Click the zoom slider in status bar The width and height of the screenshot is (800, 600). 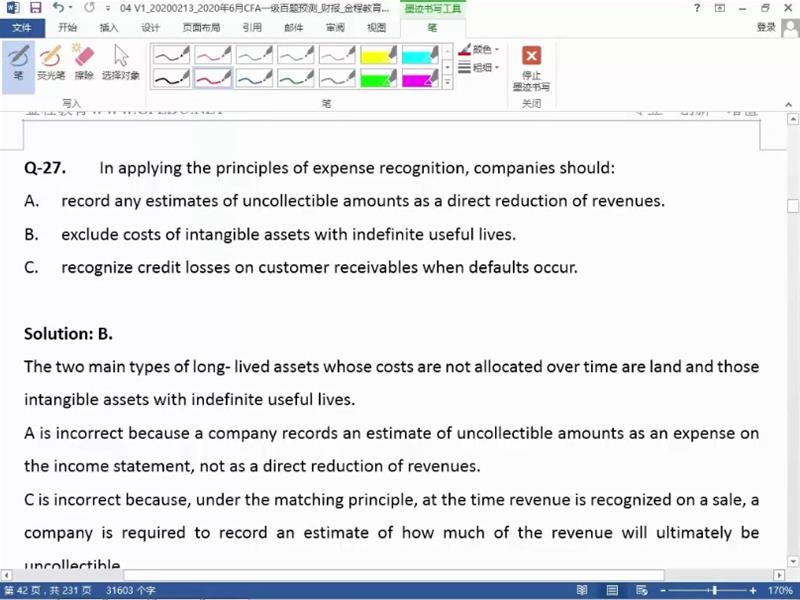pos(712,590)
